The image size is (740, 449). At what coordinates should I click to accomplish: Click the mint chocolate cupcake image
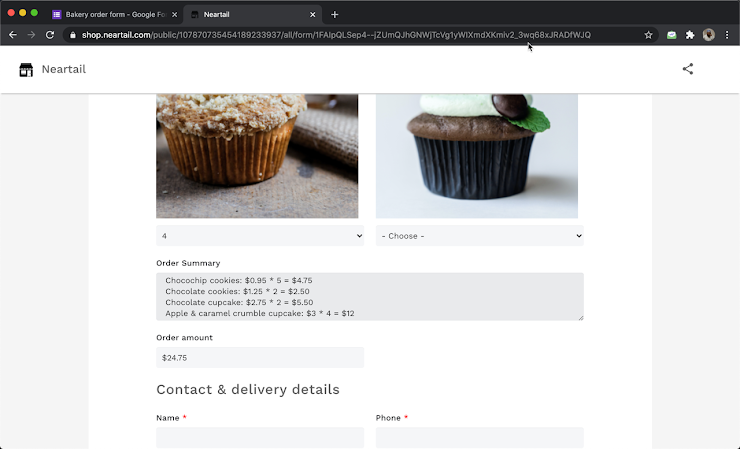[477, 156]
